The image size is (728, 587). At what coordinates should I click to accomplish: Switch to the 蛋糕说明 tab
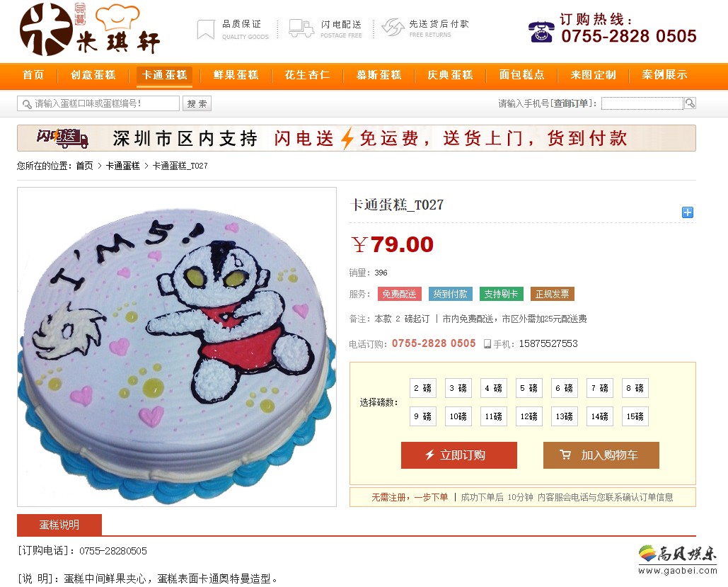pos(59,525)
